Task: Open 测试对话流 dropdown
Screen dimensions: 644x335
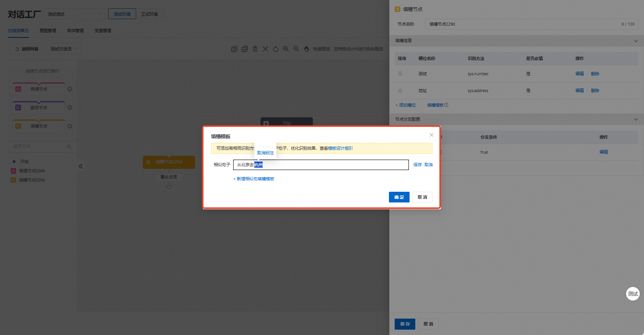Action: (x=64, y=49)
